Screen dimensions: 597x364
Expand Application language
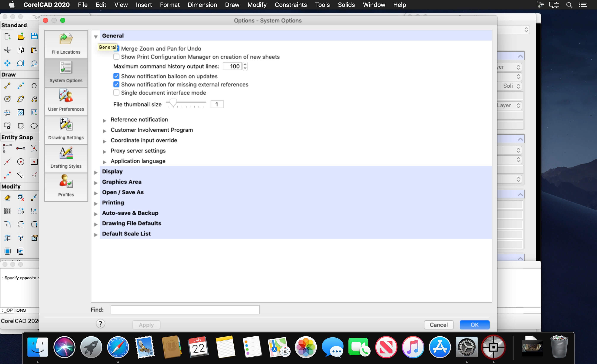pos(104,162)
